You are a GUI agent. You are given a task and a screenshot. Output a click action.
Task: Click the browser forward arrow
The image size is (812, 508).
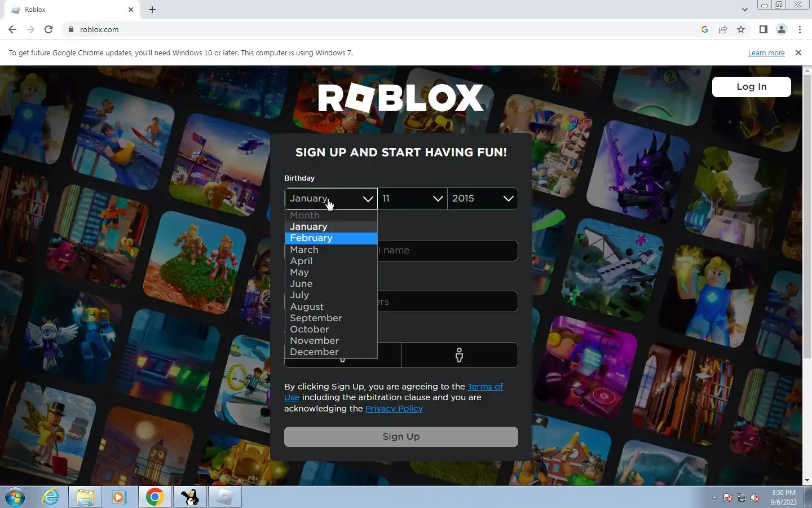click(30, 29)
